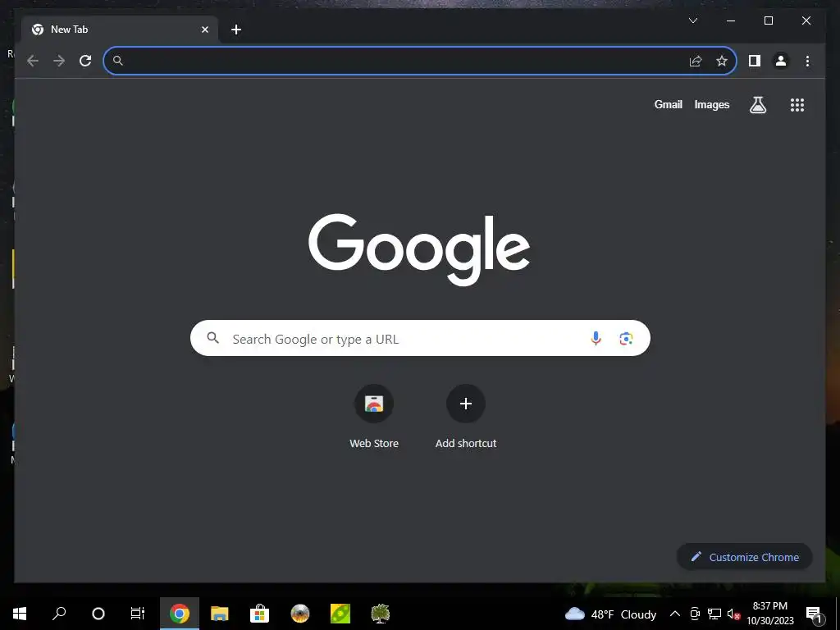Image resolution: width=840 pixels, height=630 pixels.
Task: Open Search Labs flask icon
Action: point(757,104)
